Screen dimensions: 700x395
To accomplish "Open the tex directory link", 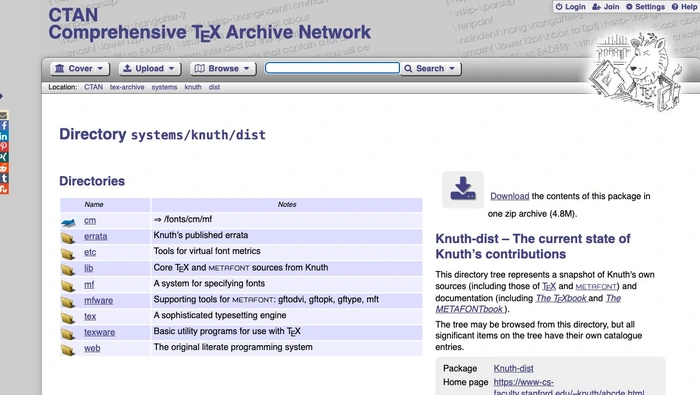I will [90, 316].
